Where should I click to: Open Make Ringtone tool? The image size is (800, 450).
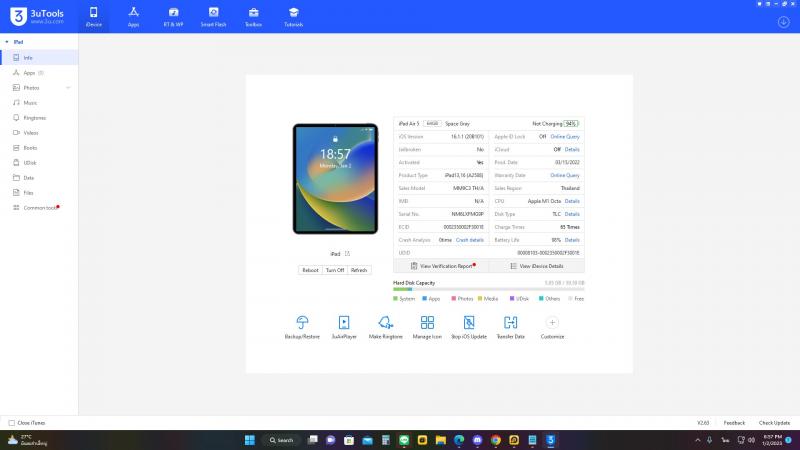click(385, 327)
